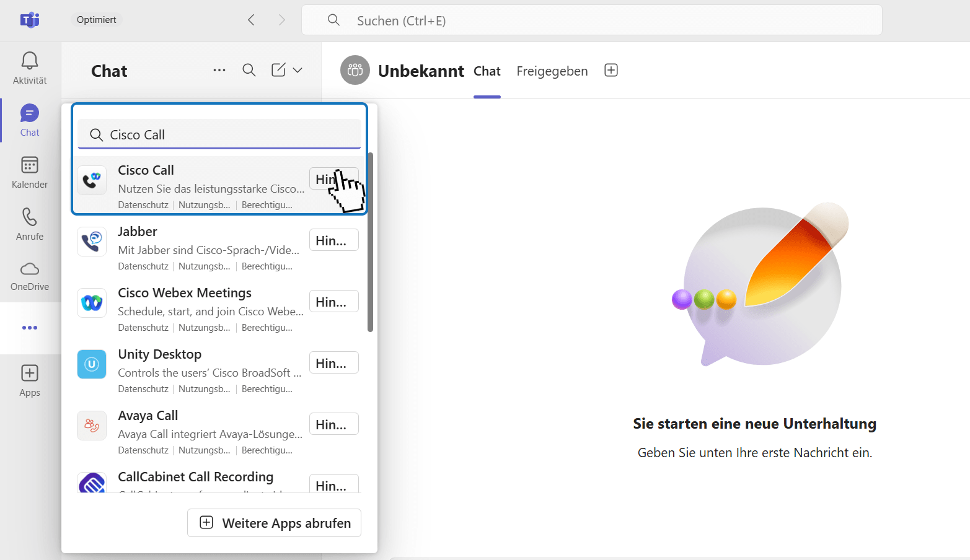Click the Jabber app icon
This screenshot has width=970, height=560.
tap(92, 242)
